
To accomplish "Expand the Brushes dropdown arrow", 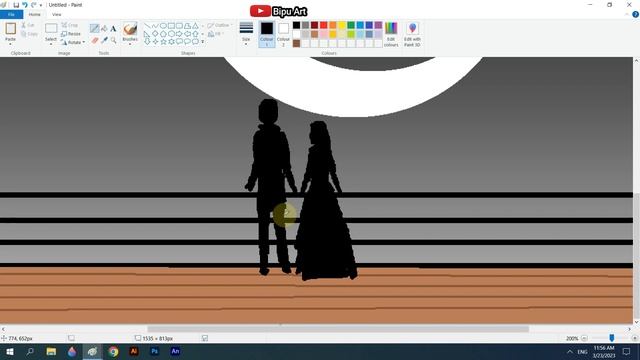I will pos(130,43).
